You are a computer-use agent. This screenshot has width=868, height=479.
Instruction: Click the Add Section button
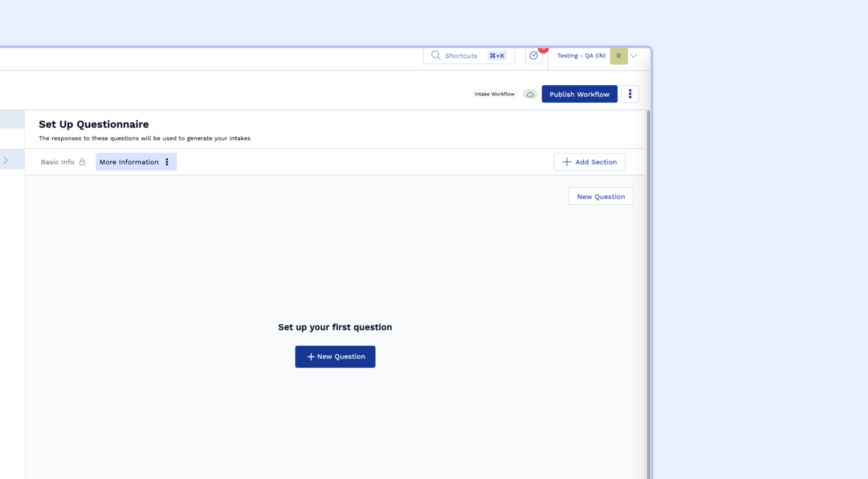coord(595,162)
